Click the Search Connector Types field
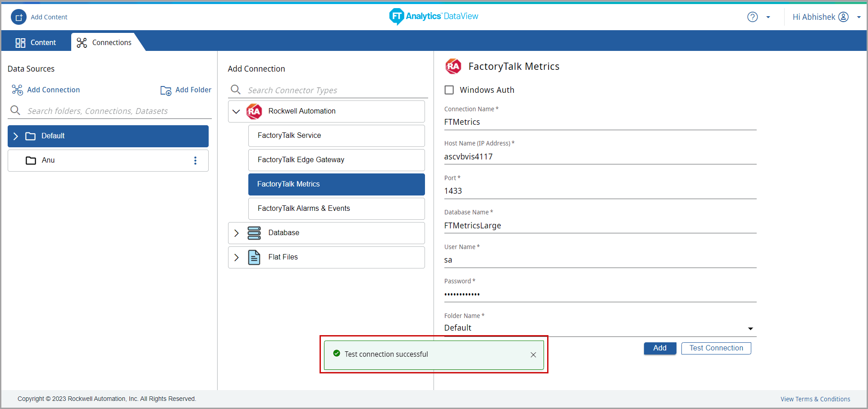The image size is (868, 409). 333,91
